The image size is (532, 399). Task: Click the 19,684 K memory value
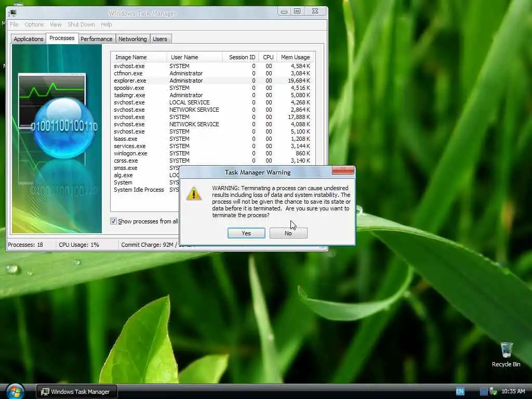pyautogui.click(x=299, y=81)
